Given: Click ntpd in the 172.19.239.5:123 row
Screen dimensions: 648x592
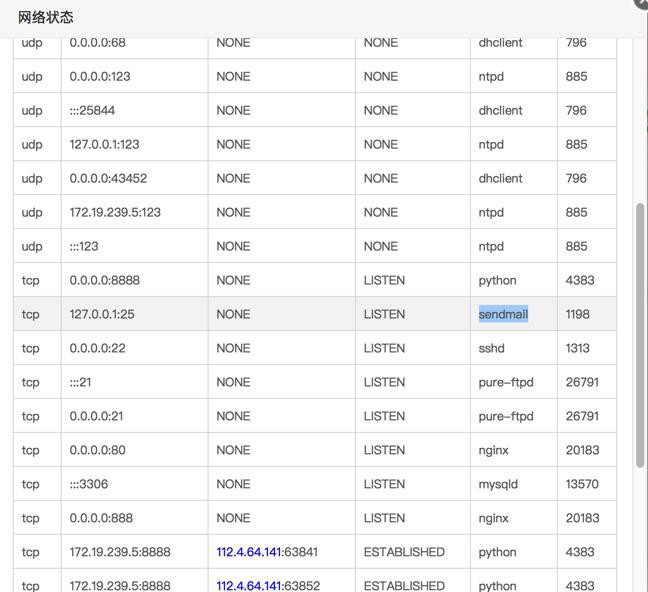Looking at the screenshot, I should point(491,212).
